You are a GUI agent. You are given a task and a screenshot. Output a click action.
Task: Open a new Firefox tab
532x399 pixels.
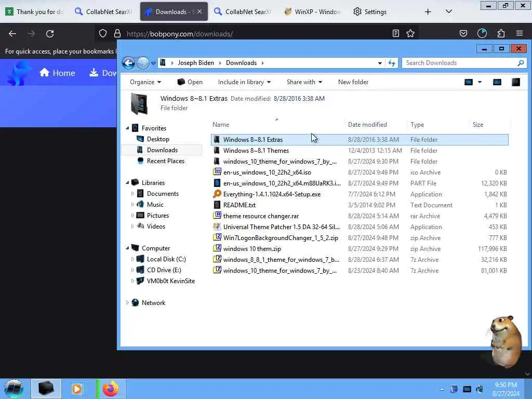click(428, 11)
